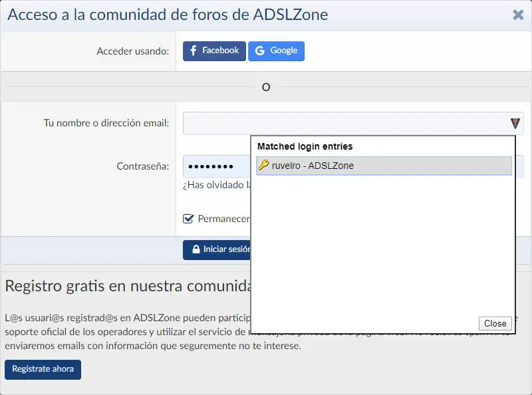Click the 'Acceder usando:' label
Viewport: 532px width, 395px height.
[132, 51]
